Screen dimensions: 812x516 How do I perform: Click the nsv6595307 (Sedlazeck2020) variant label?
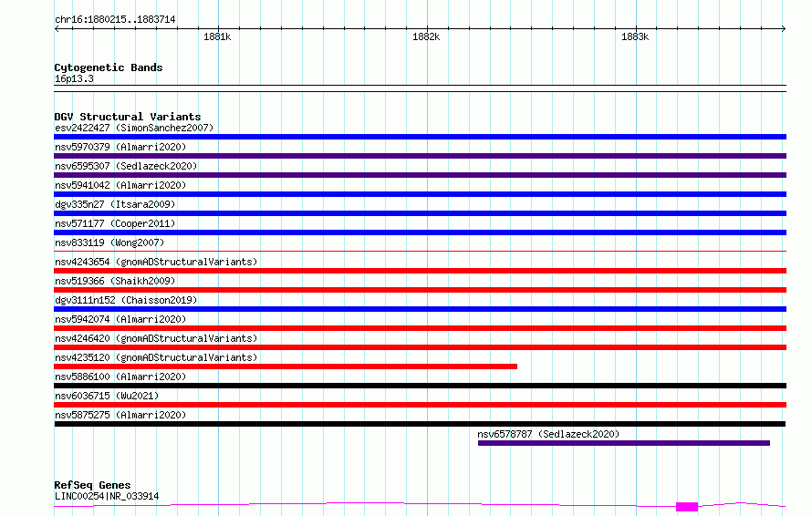126,166
